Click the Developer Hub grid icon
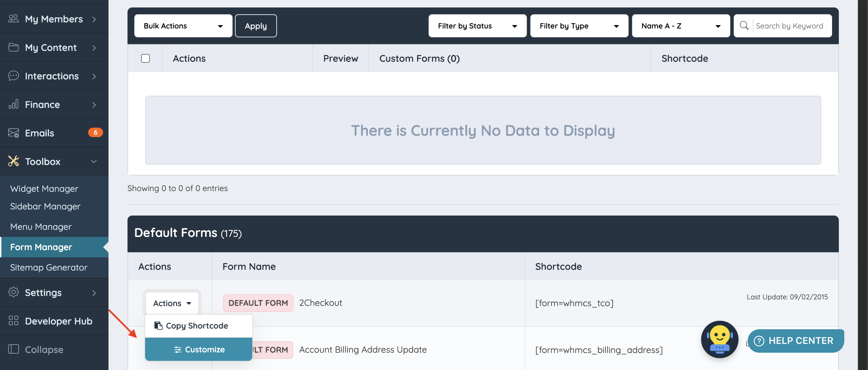This screenshot has height=370, width=868. 14,321
